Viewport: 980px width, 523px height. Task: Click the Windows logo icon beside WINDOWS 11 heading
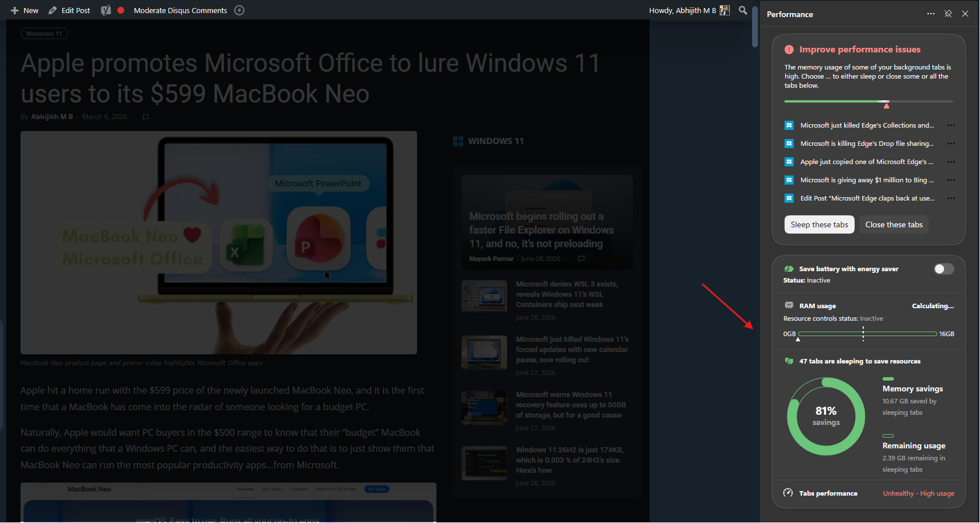click(x=458, y=141)
